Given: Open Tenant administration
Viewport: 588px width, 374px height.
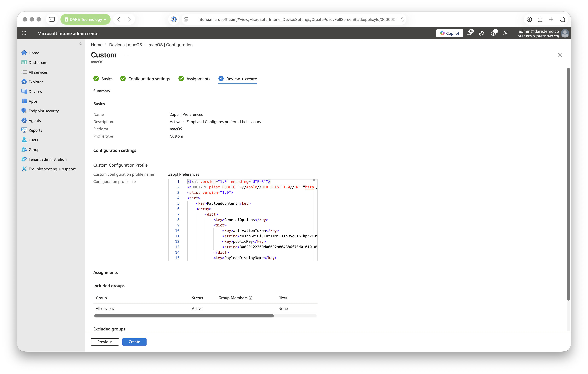Looking at the screenshot, I should click(47, 159).
